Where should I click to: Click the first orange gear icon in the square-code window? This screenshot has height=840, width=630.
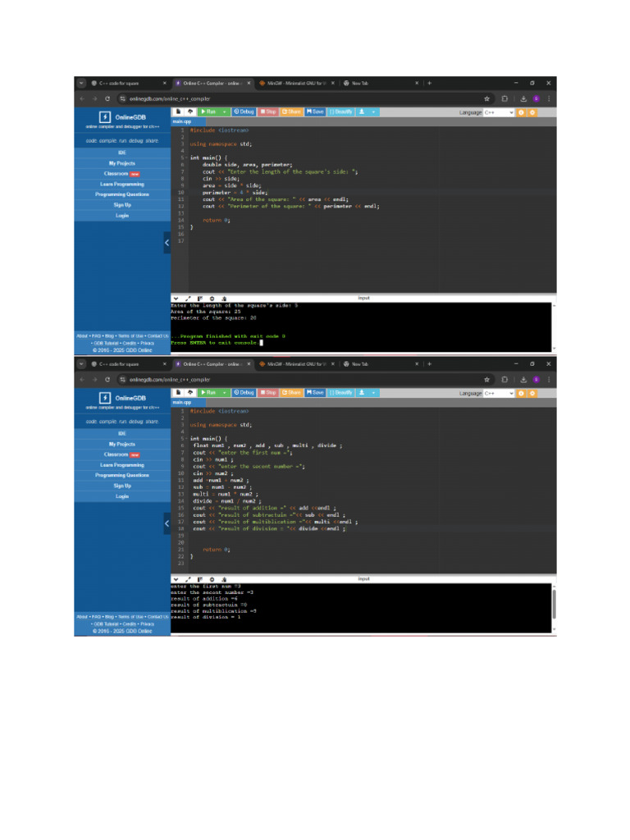(x=521, y=112)
